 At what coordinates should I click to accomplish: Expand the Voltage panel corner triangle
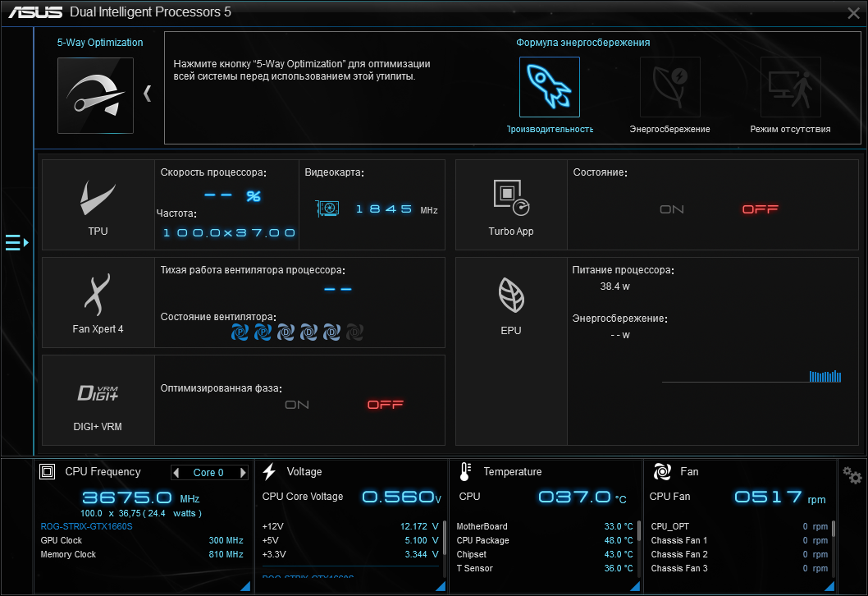pyautogui.click(x=441, y=586)
